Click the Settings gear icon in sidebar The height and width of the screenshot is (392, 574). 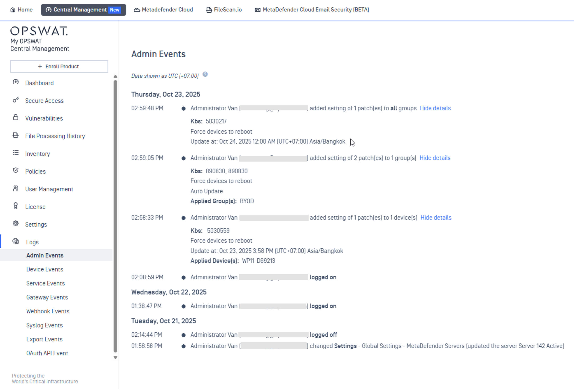click(16, 224)
